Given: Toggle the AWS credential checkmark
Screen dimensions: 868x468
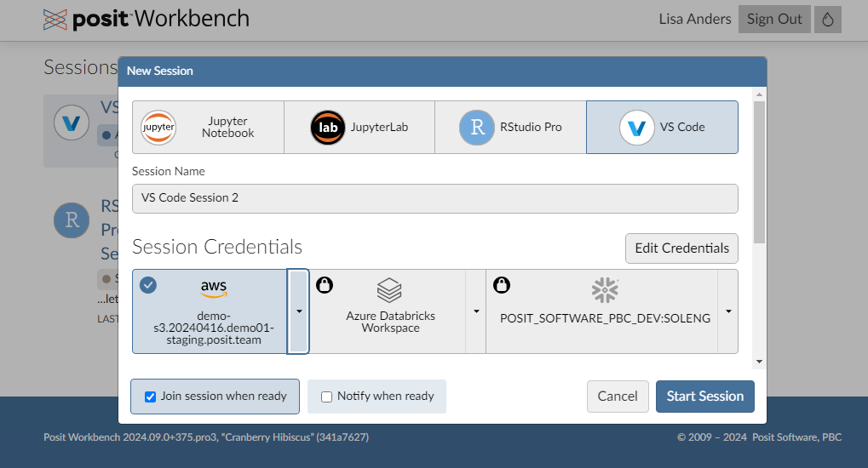Looking at the screenshot, I should coord(148,285).
